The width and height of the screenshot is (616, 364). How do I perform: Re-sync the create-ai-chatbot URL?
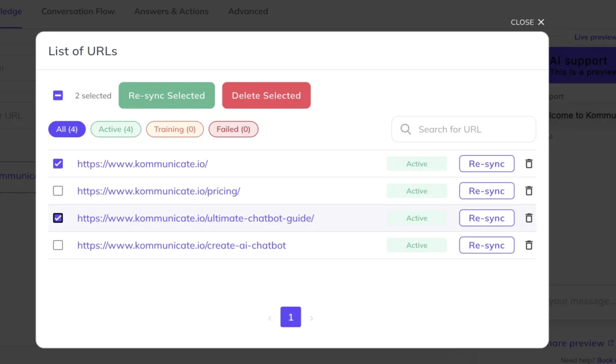tap(487, 245)
